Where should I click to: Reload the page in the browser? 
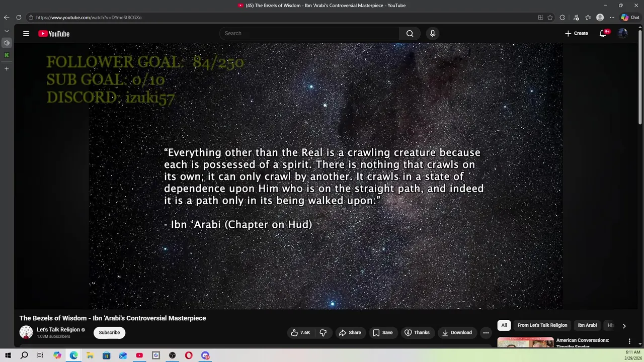[x=19, y=18]
